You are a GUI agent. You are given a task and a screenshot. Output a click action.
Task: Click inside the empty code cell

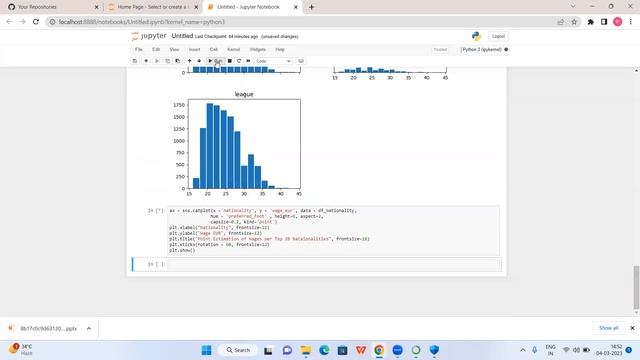click(334, 264)
